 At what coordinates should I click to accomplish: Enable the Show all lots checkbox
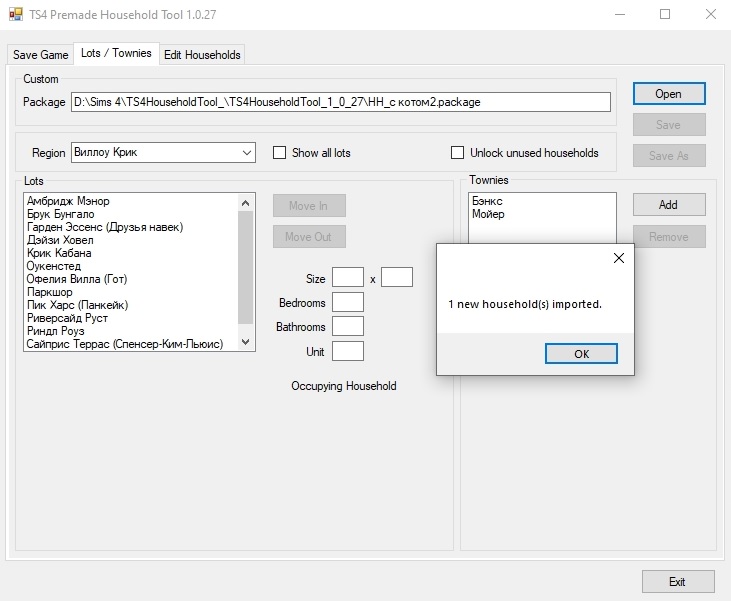click(280, 153)
